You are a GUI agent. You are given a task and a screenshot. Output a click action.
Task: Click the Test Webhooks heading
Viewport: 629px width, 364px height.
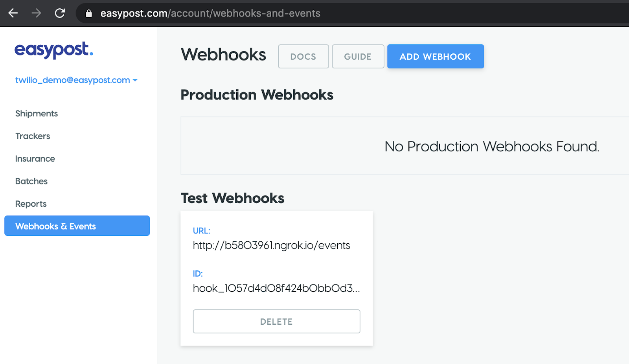(x=233, y=198)
